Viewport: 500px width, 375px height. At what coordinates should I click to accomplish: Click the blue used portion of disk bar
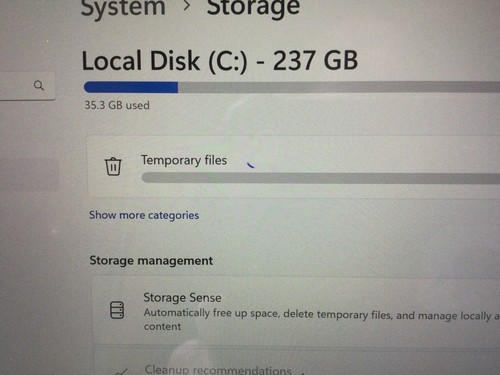(131, 87)
